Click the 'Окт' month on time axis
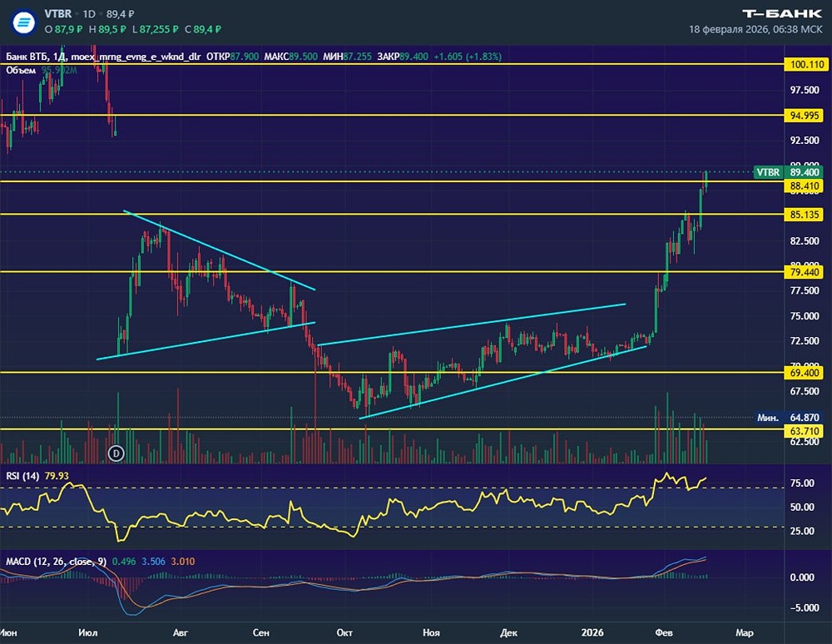The height and width of the screenshot is (644, 832). pos(344,632)
